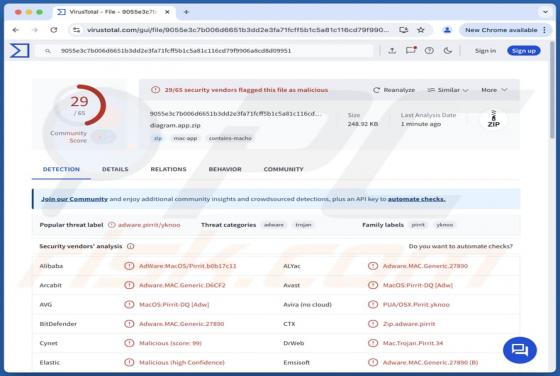Image resolution: width=560 pixels, height=376 pixels.
Task: Click the Elastic vendor name
Action: [50, 362]
